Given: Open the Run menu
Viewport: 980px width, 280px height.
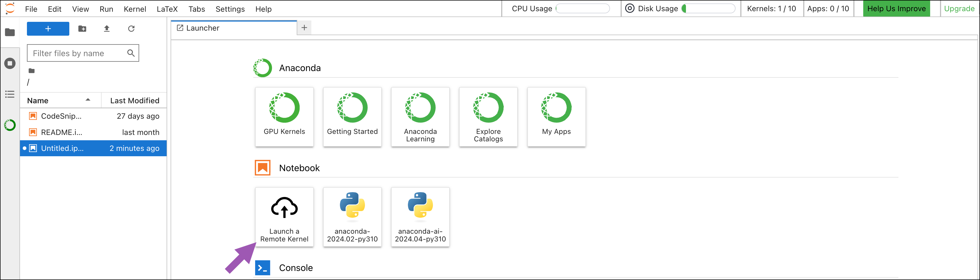Looking at the screenshot, I should [x=107, y=9].
